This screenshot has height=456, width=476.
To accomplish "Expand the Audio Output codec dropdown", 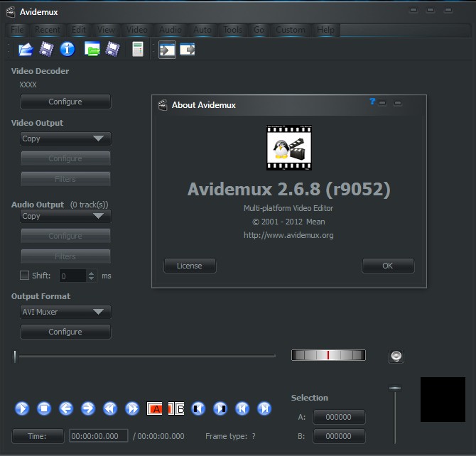I will pyautogui.click(x=65, y=216).
